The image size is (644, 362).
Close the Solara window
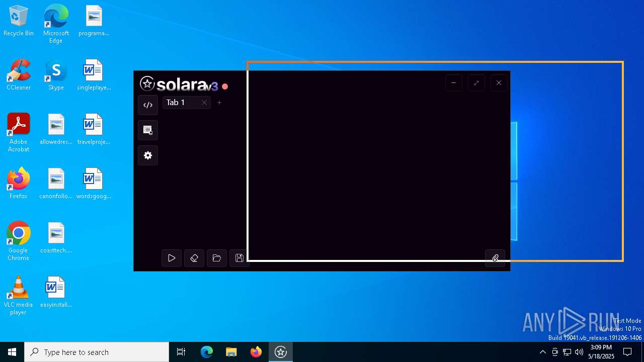[499, 83]
